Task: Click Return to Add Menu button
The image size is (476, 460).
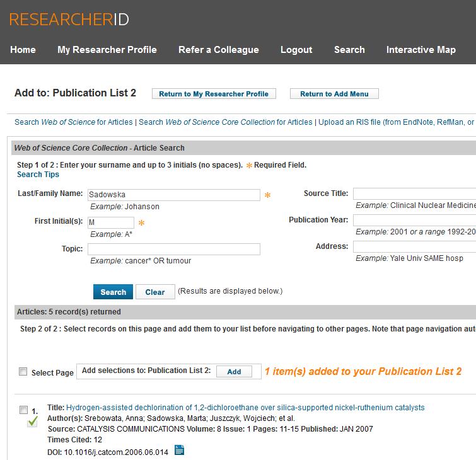Action: click(x=334, y=94)
